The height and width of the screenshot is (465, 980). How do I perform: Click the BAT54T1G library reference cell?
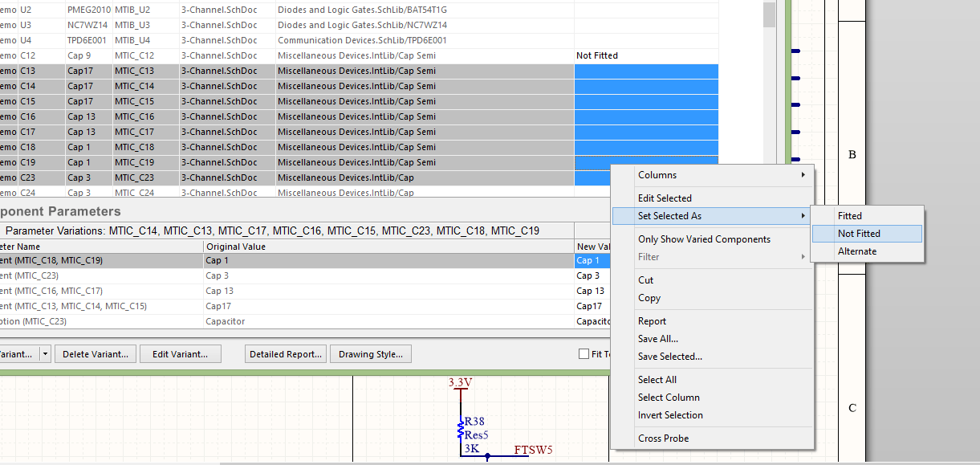425,10
